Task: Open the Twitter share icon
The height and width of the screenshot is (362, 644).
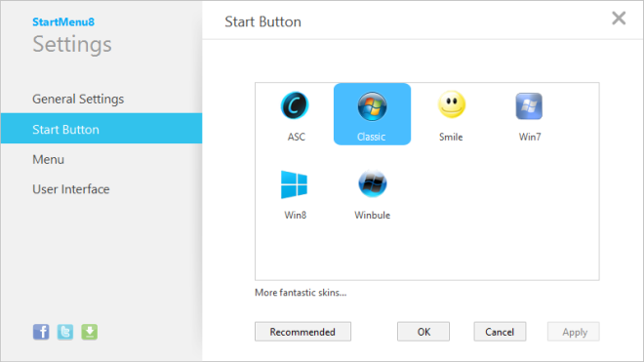Action: pos(65,332)
